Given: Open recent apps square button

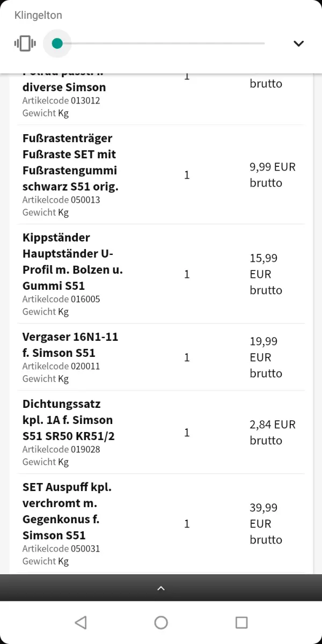Looking at the screenshot, I should 241,623.
